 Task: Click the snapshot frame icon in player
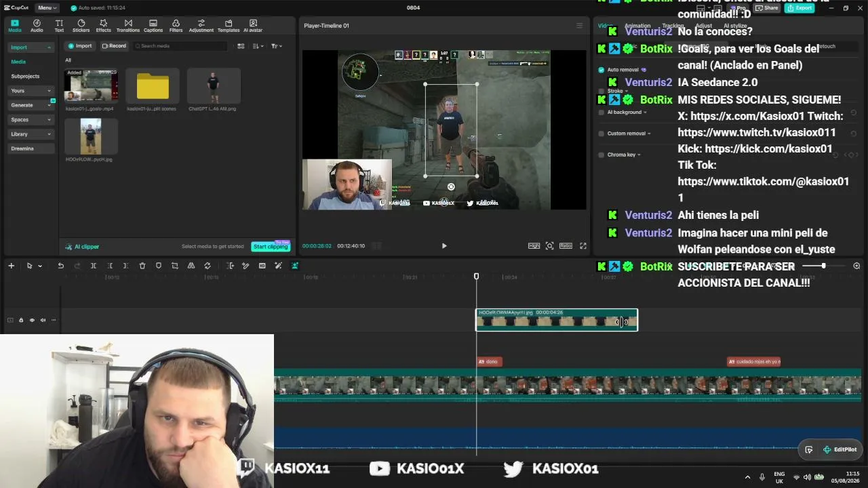pos(550,246)
